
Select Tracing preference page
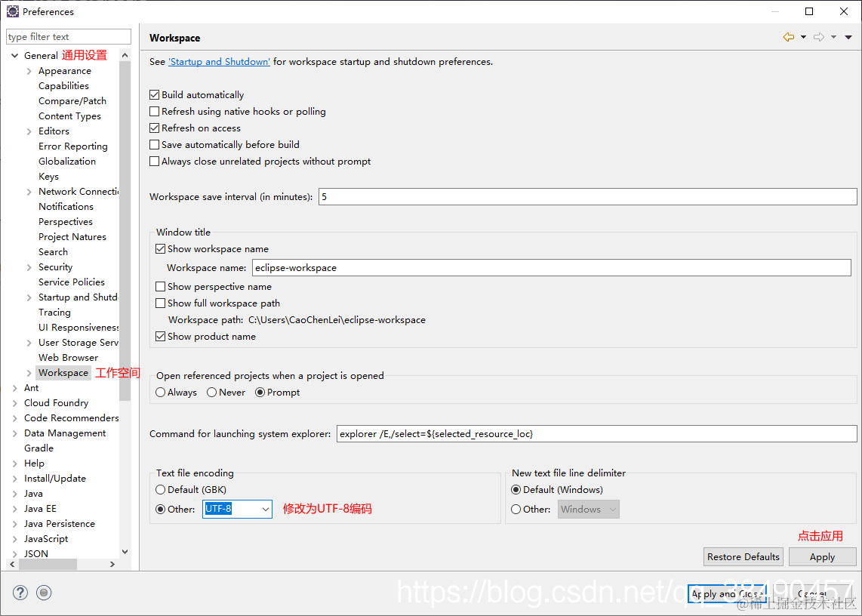click(54, 313)
